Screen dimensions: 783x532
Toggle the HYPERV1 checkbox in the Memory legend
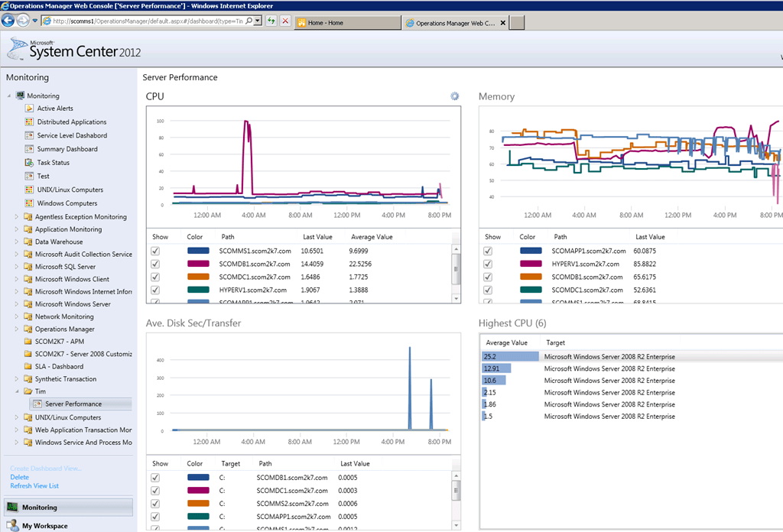click(488, 264)
